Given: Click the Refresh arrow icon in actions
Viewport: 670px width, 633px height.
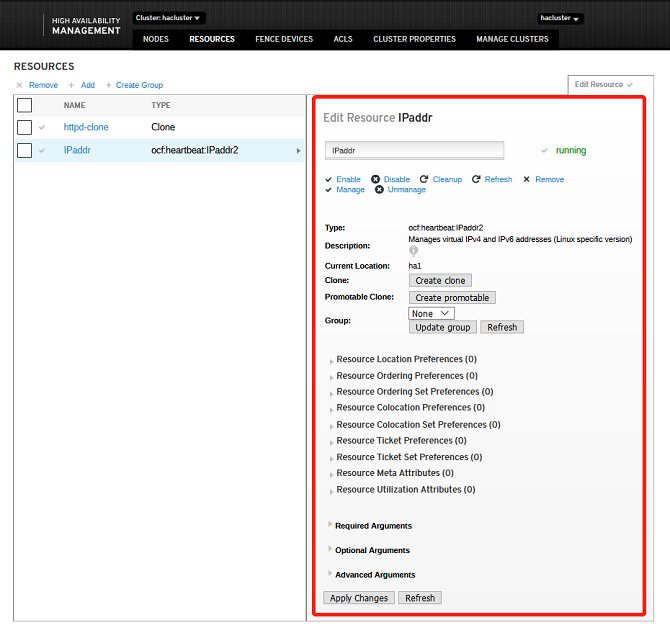Looking at the screenshot, I should pyautogui.click(x=476, y=179).
